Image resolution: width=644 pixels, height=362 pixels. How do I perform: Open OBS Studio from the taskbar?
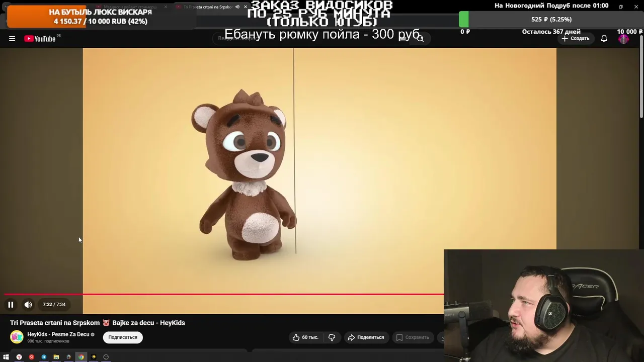106,357
